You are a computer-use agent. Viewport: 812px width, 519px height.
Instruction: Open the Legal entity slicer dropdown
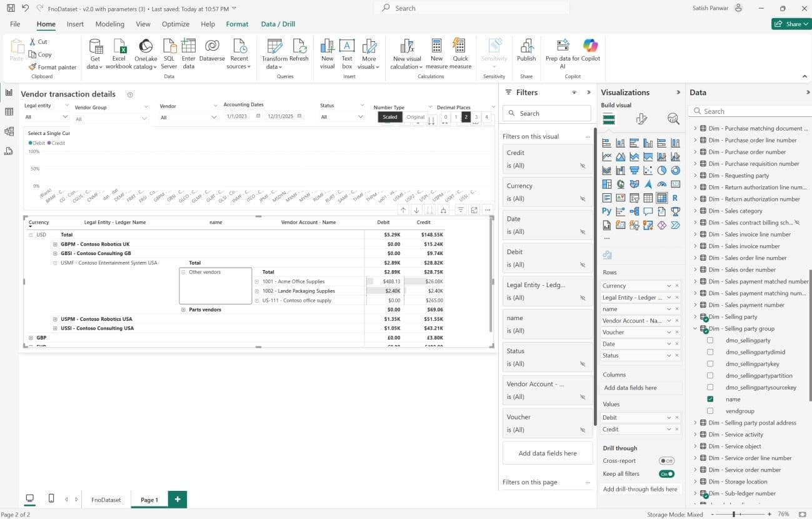pos(64,117)
